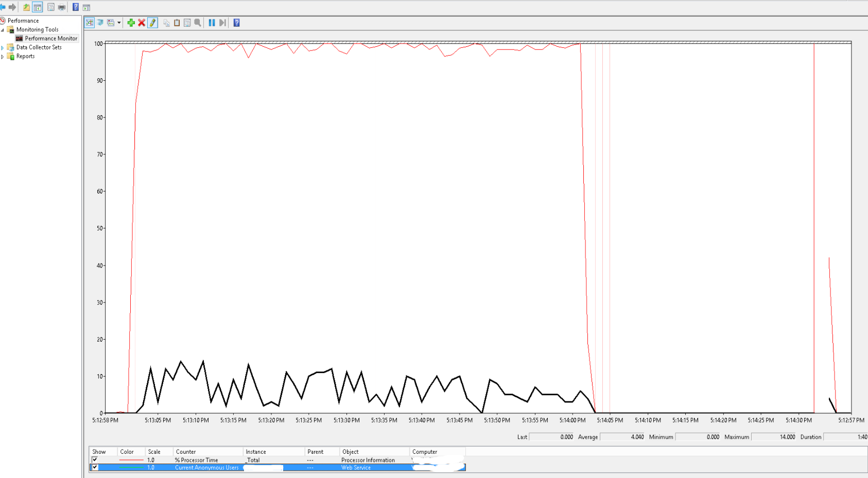Uncheck Show for % Processor Time counter

point(95,459)
